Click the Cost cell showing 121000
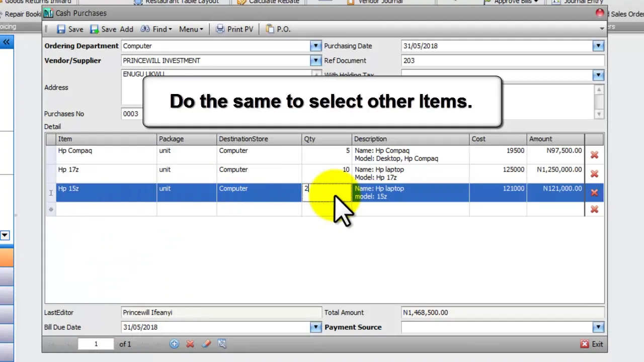The width and height of the screenshot is (644, 362). 498,193
